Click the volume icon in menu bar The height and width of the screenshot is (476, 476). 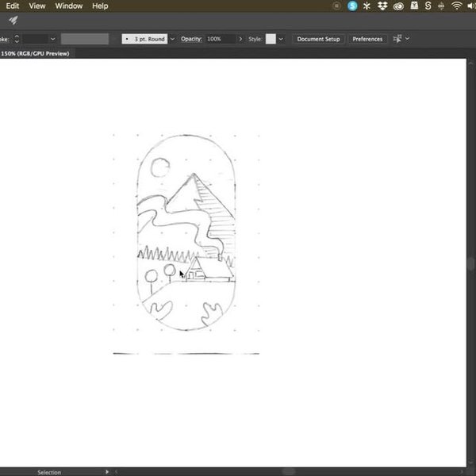coord(470,6)
